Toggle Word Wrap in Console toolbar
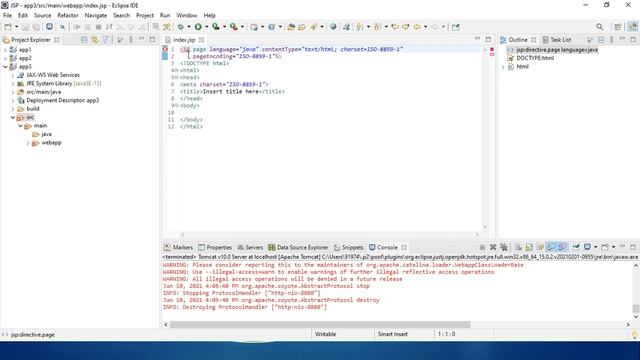The image size is (640, 360). tap(540, 247)
